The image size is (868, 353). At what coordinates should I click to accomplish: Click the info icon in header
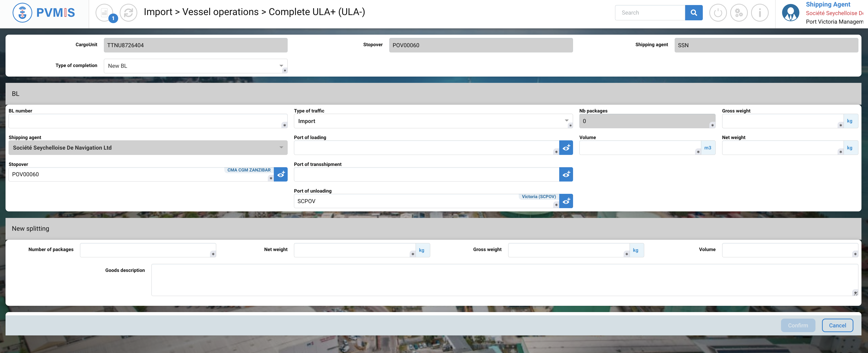[x=759, y=13]
